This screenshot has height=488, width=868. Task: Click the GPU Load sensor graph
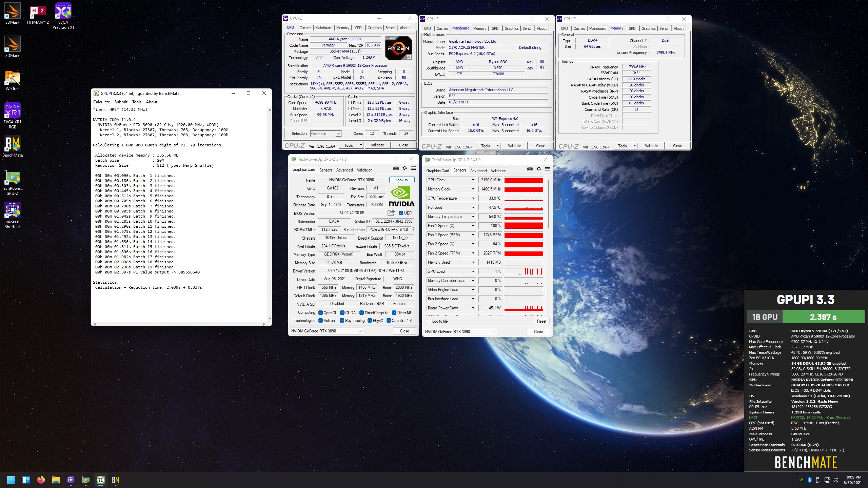pyautogui.click(x=524, y=271)
